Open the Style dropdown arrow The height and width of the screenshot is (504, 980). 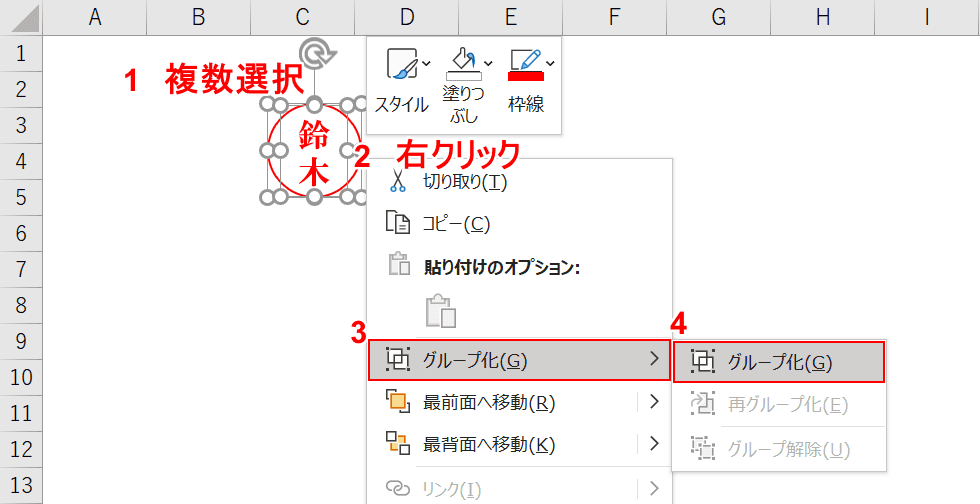[426, 63]
